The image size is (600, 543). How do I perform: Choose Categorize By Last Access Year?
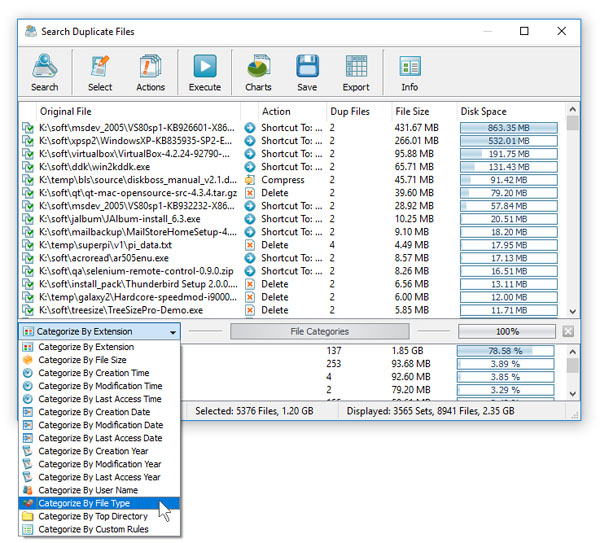[x=99, y=477]
